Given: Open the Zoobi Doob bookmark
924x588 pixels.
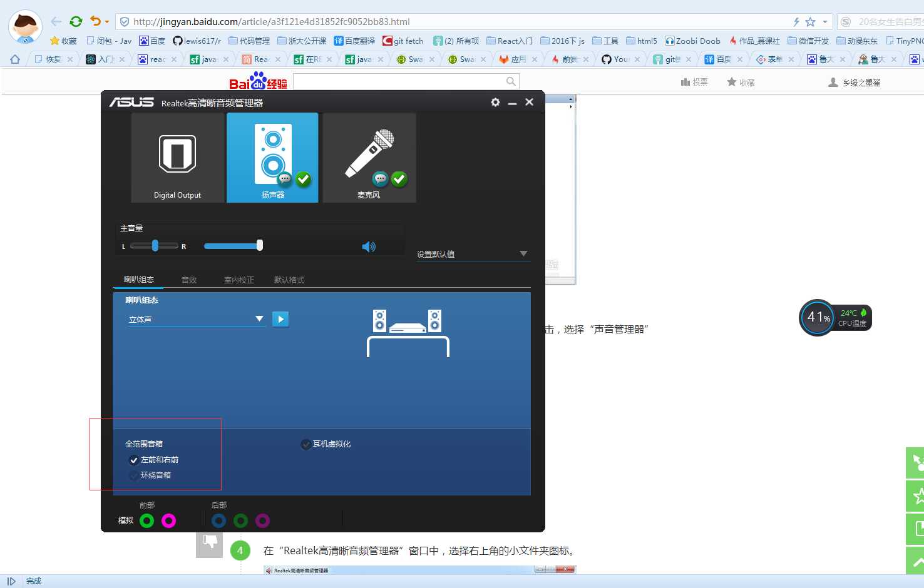Looking at the screenshot, I should tap(692, 41).
